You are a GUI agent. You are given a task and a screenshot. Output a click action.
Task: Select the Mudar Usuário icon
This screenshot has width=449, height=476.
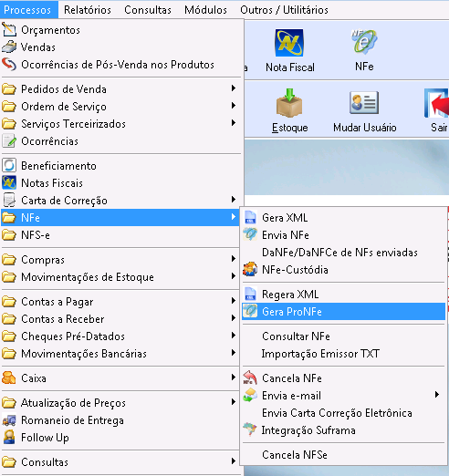[x=364, y=103]
